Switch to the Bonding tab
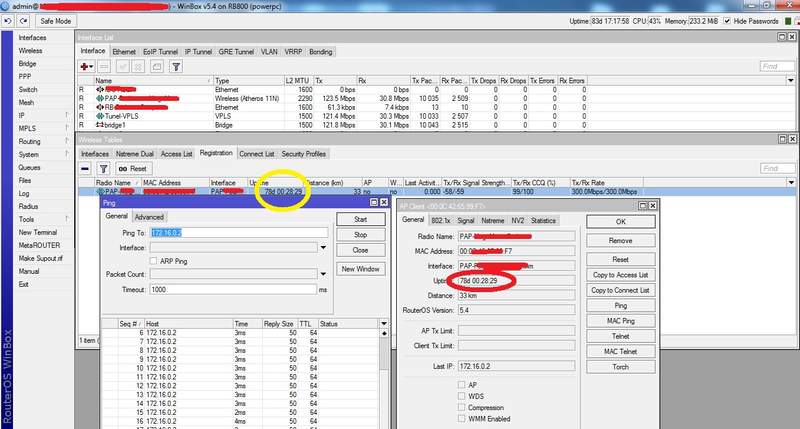The height and width of the screenshot is (429, 800). point(320,52)
